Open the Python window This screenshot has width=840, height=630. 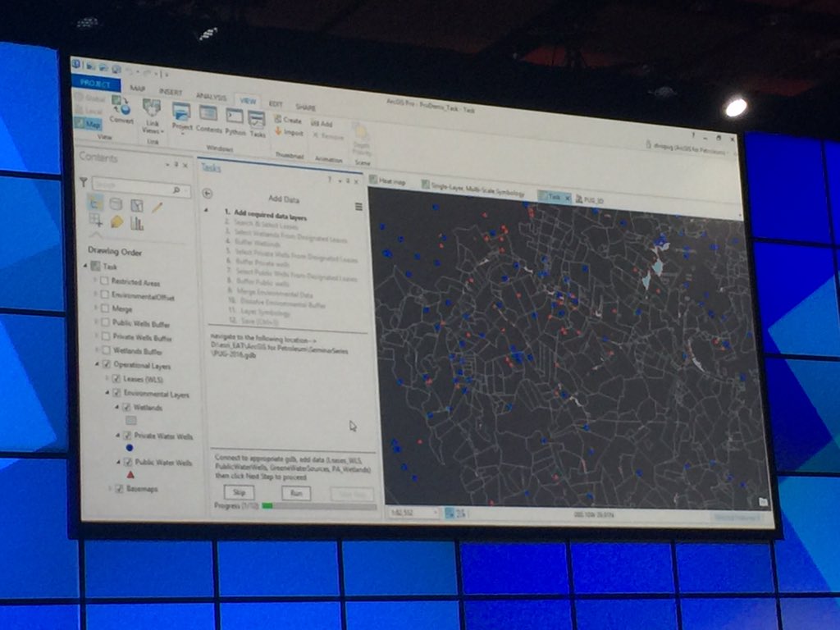point(235,116)
